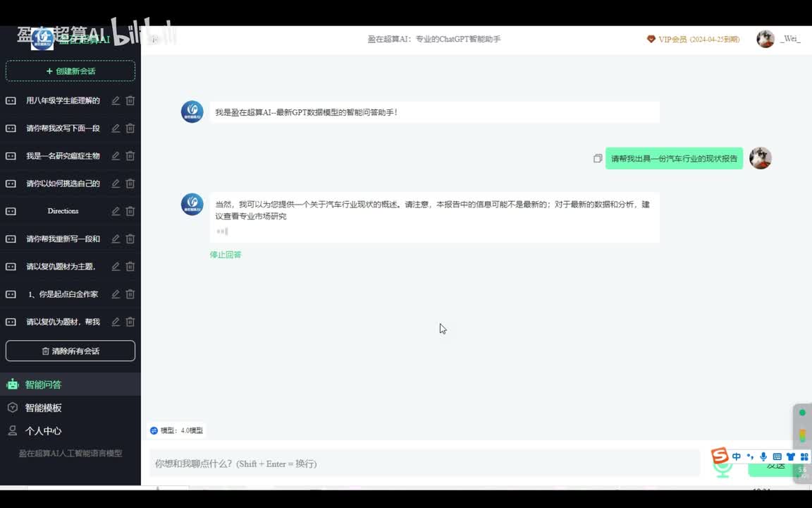Toggle the Sogou punctuation mode icon
The image size is (812, 508).
coord(750,457)
